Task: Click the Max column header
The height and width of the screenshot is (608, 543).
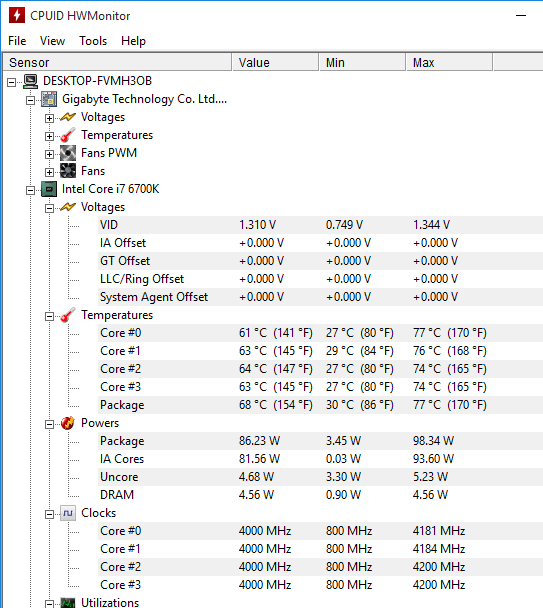Action: [449, 62]
